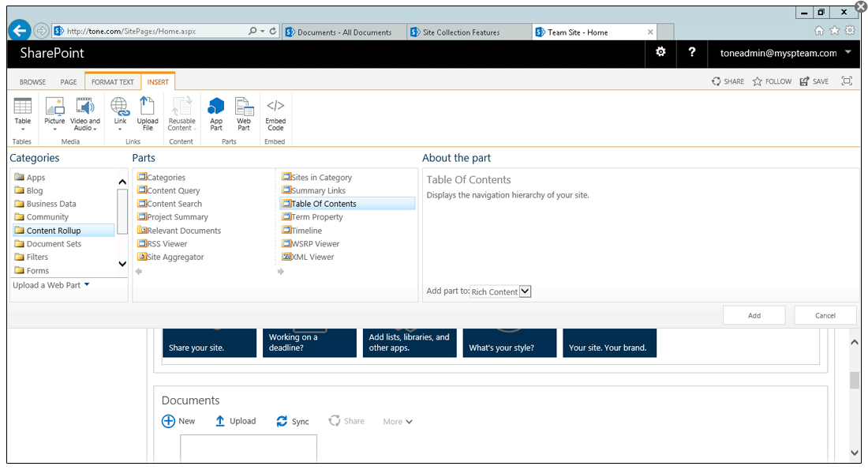This screenshot has height=470, width=868.
Task: Select the Community category
Action: [x=42, y=217]
